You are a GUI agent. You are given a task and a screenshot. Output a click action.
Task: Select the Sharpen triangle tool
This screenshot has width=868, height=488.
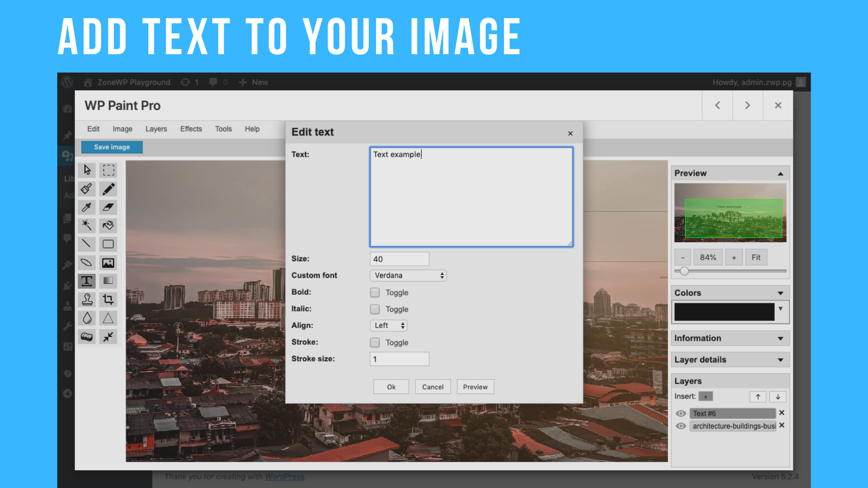coord(108,318)
